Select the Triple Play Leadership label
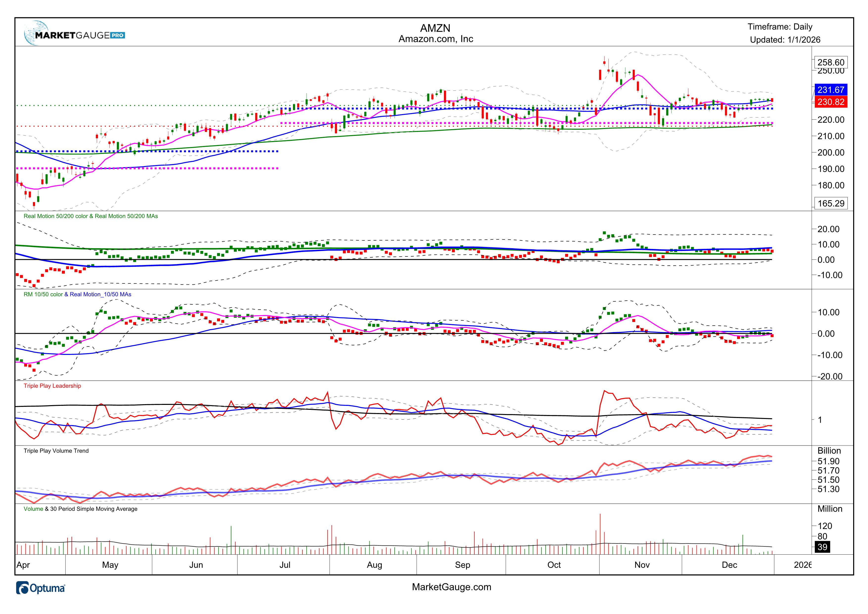The width and height of the screenshot is (868, 614). pos(52,386)
